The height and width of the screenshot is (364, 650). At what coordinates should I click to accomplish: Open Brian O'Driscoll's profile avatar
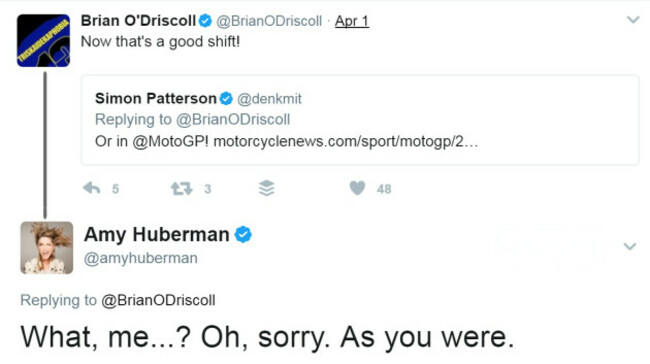pos(44,41)
